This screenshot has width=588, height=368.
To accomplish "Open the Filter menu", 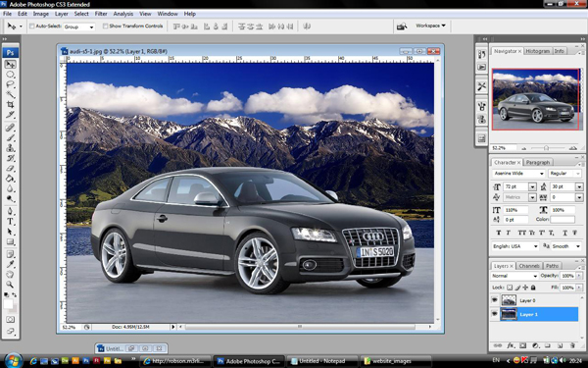I will pos(101,14).
